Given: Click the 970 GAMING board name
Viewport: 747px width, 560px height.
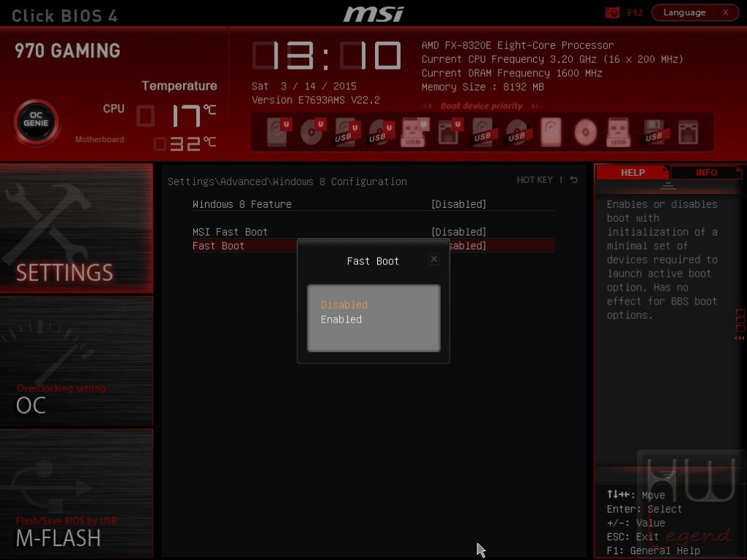Looking at the screenshot, I should point(67,51).
